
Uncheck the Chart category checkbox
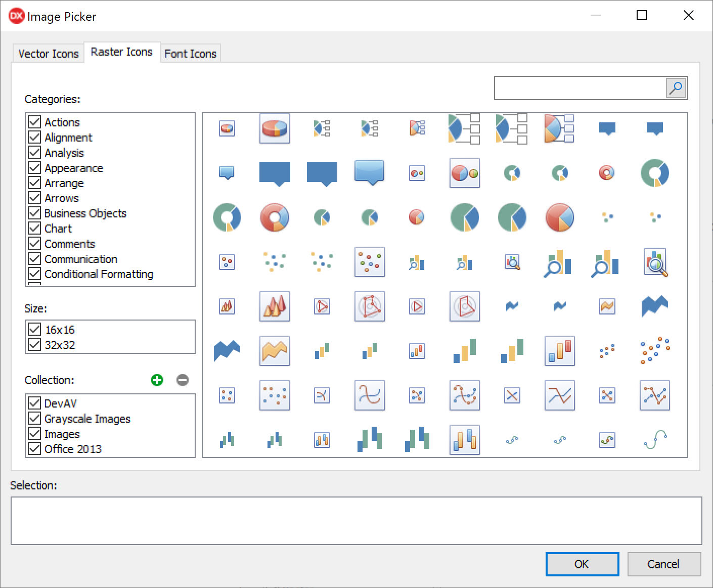(x=34, y=229)
